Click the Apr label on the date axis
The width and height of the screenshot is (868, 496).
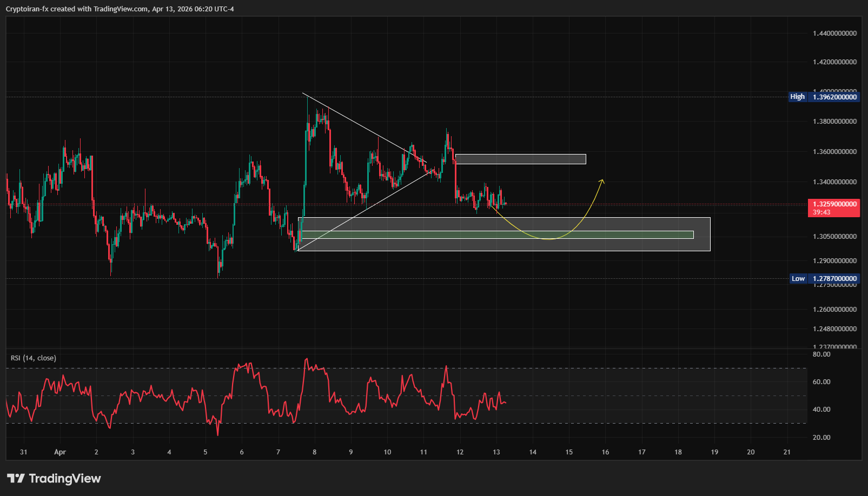(60, 452)
